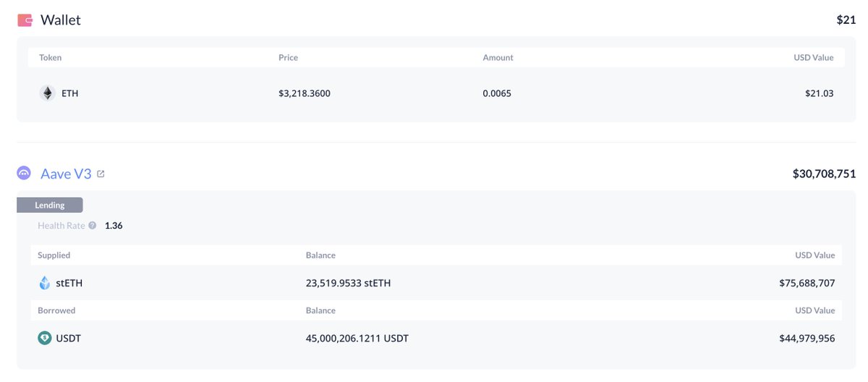Image resolution: width=868 pixels, height=382 pixels.
Task: Select the stETH supplied asset name
Action: 69,283
